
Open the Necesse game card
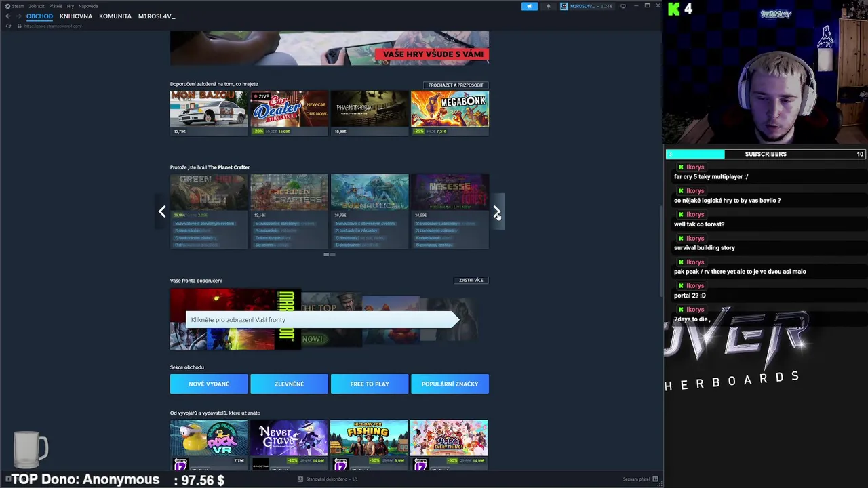(450, 211)
